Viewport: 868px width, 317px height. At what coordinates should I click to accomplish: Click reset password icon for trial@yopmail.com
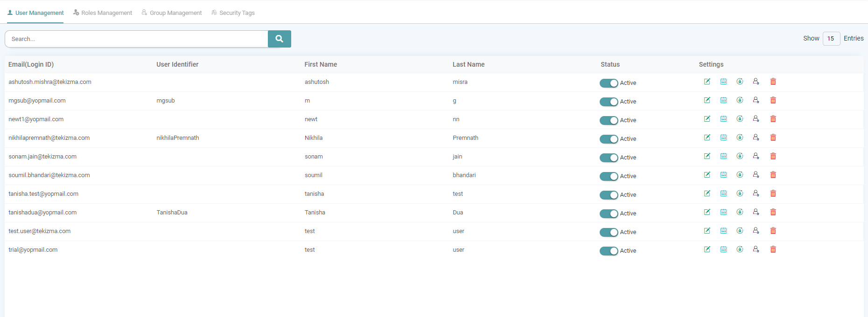[x=740, y=249]
